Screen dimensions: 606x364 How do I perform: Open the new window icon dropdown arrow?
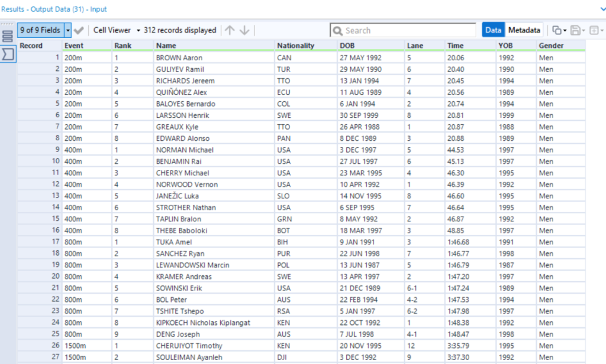tap(602, 31)
